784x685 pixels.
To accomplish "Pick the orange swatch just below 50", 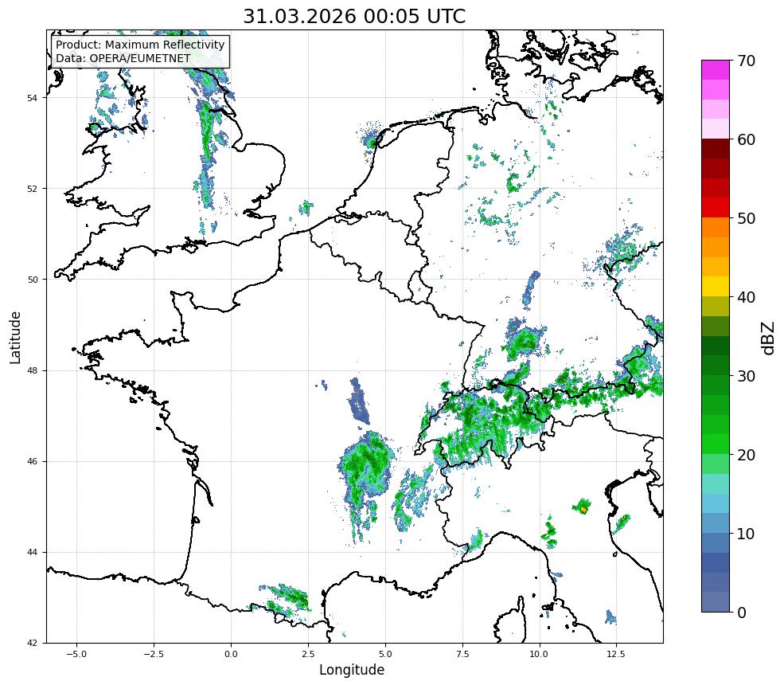I will point(716,228).
